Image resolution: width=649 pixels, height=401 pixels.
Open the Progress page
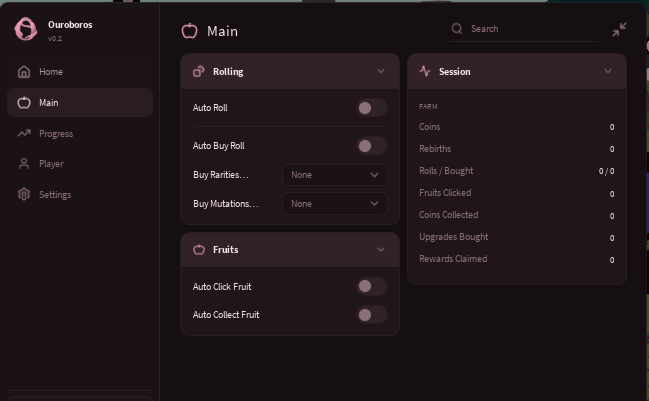pyautogui.click(x=80, y=133)
